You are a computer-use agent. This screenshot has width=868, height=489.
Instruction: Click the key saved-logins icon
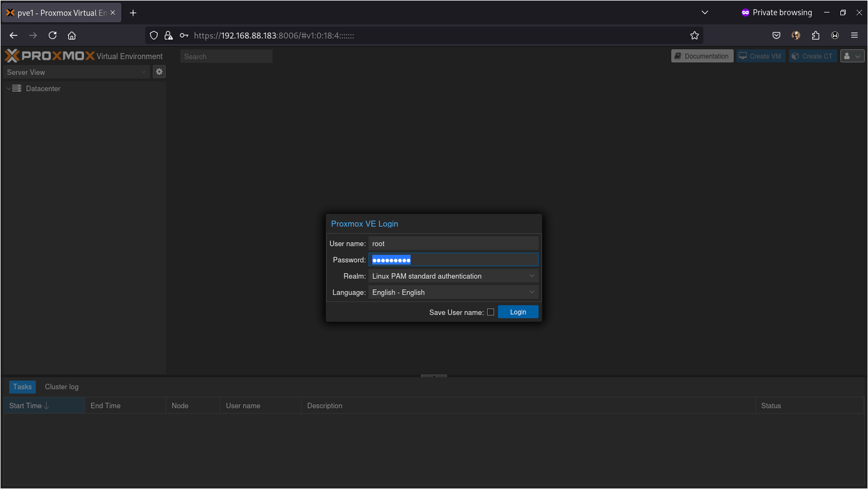(184, 35)
